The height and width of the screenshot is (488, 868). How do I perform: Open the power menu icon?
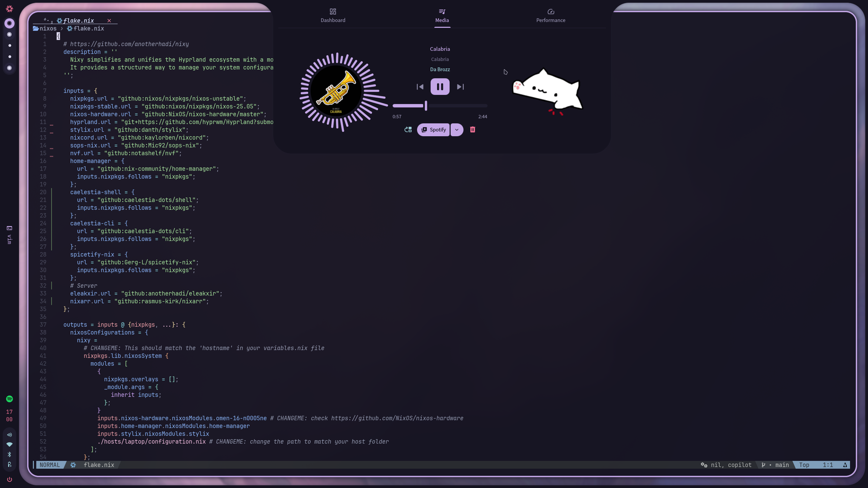point(9,479)
